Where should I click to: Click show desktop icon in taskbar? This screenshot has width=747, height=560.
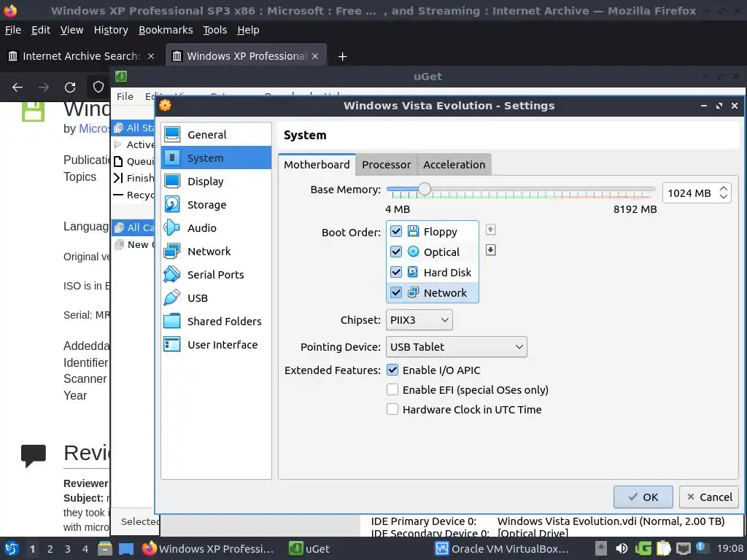click(125, 548)
